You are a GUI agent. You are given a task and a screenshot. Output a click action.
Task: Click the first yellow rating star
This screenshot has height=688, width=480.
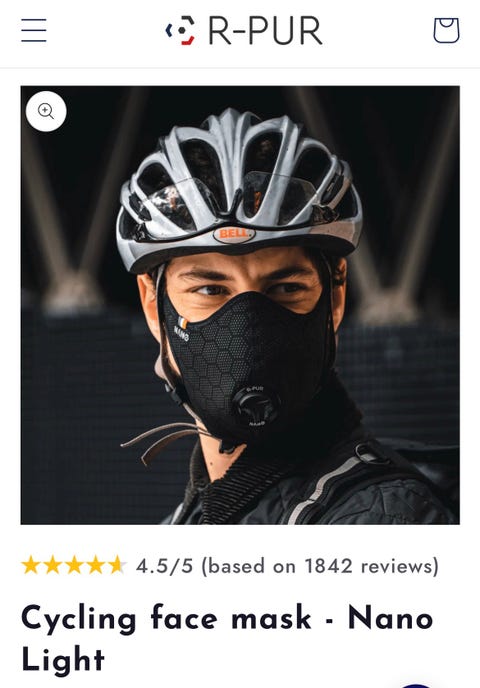coord(31,565)
